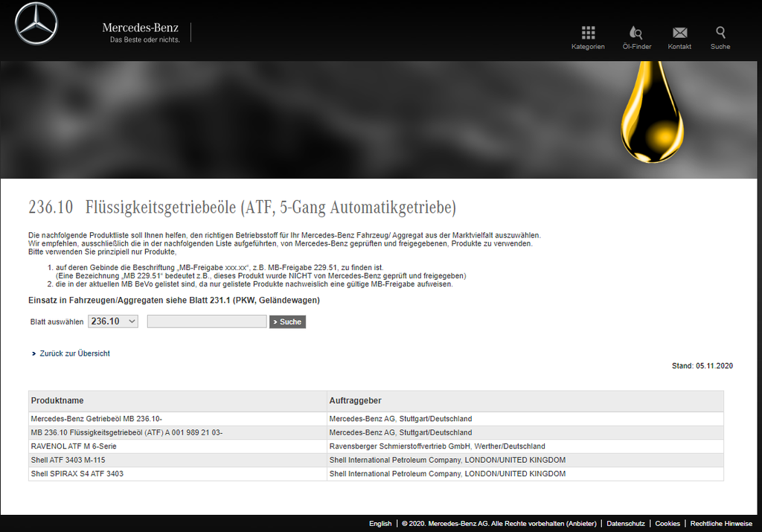Sort by the Produktname column header
The image size is (762, 532).
point(57,401)
